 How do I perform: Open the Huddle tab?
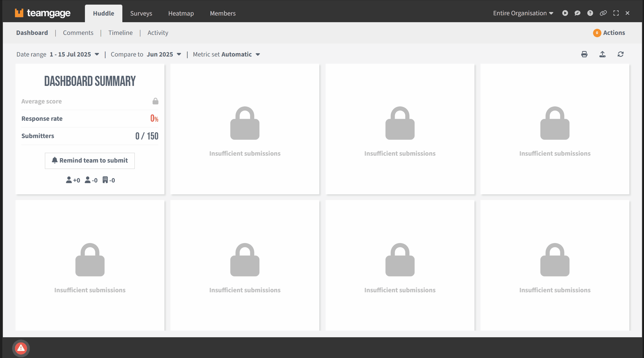pyautogui.click(x=104, y=13)
